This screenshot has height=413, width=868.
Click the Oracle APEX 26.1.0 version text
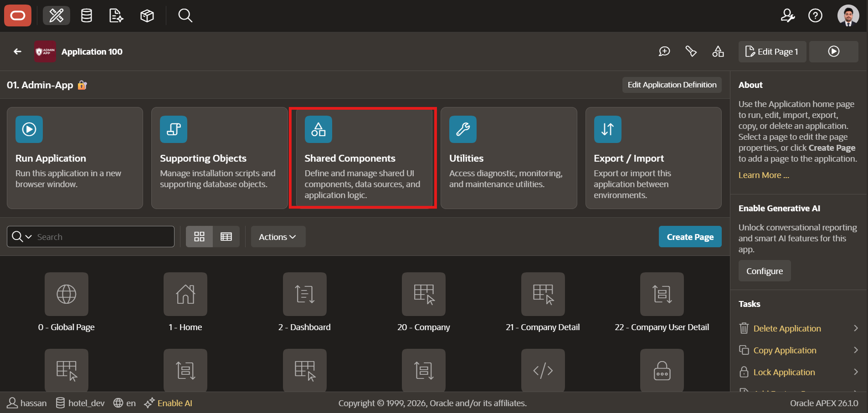click(824, 403)
